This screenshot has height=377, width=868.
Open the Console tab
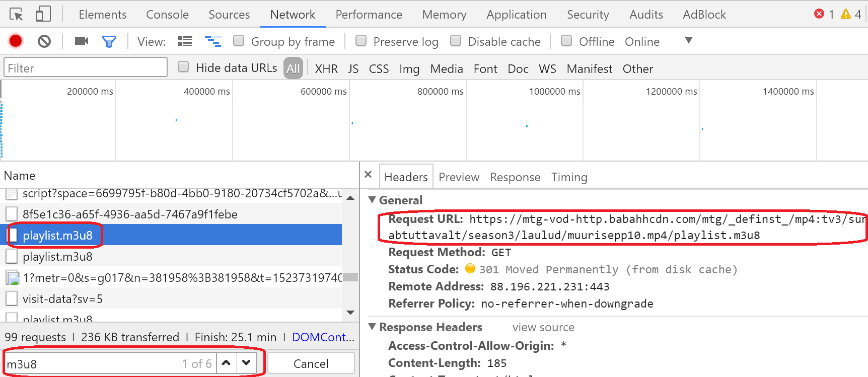click(167, 15)
